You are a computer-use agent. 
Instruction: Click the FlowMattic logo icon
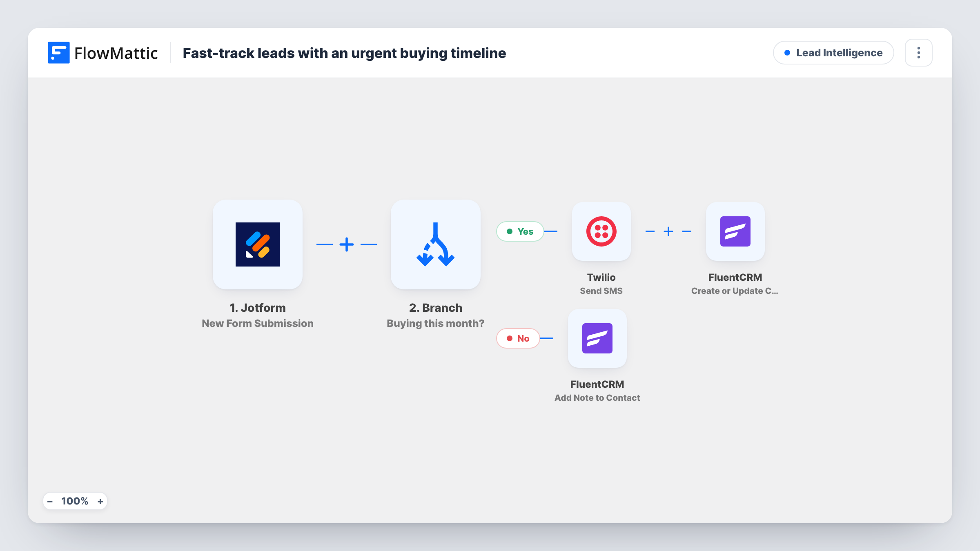pos(58,53)
